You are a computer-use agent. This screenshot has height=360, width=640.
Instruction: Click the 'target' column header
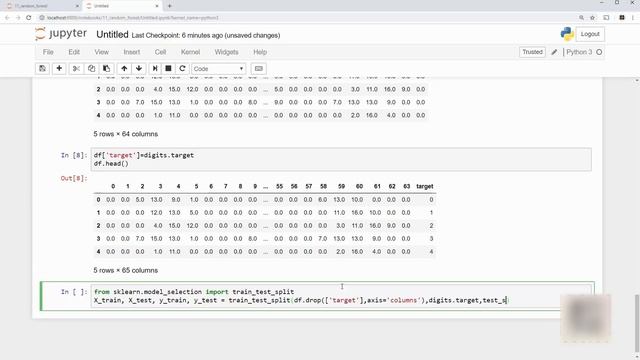(424, 187)
